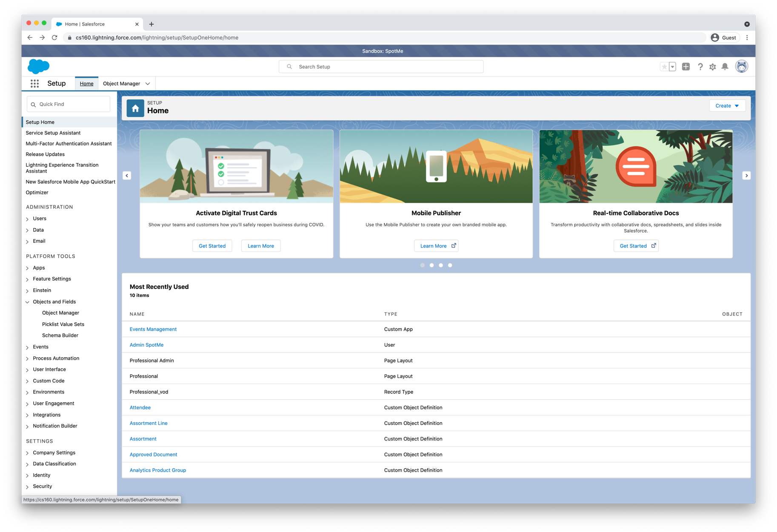
Task: Open the Notifications bell icon
Action: click(725, 67)
